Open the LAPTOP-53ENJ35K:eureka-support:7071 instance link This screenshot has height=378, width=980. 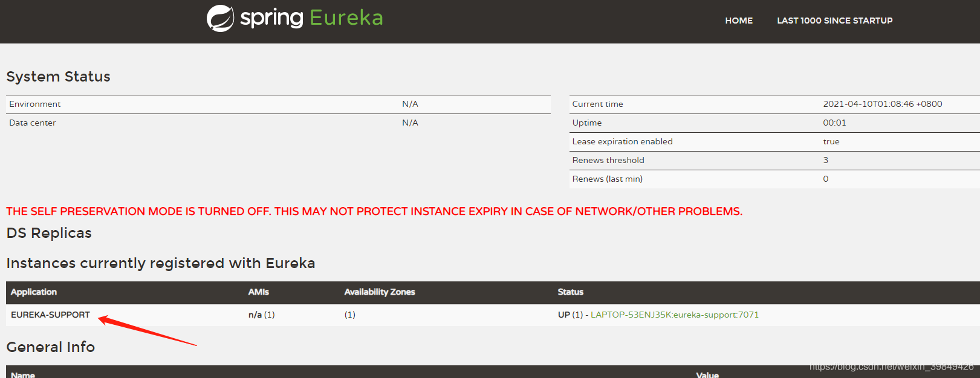675,315
